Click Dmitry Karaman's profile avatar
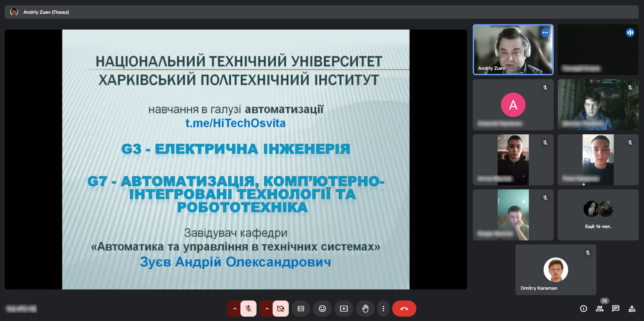Screen dimensions: 644x321 click(x=556, y=270)
